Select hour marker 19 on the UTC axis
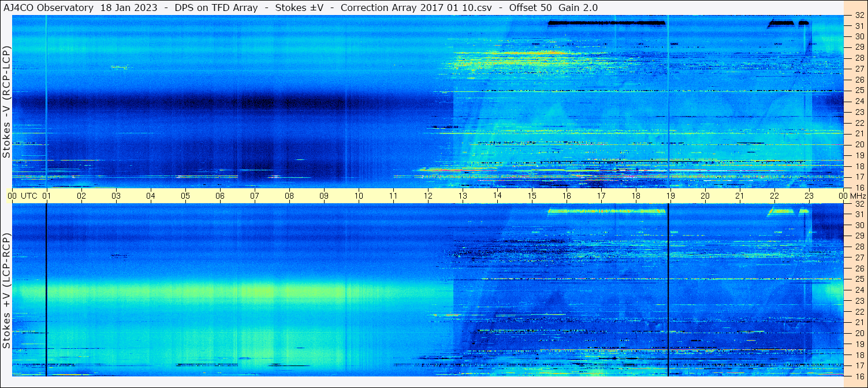The image size is (868, 388). point(670,196)
